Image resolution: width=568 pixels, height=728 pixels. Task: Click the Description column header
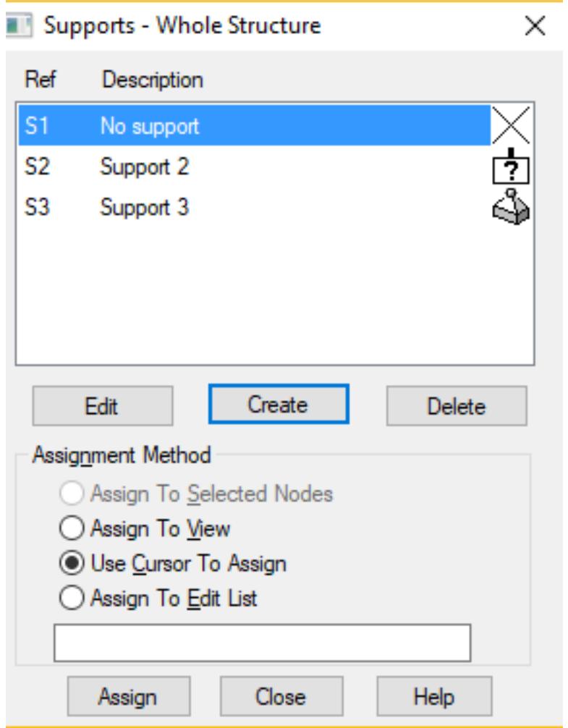(x=153, y=79)
